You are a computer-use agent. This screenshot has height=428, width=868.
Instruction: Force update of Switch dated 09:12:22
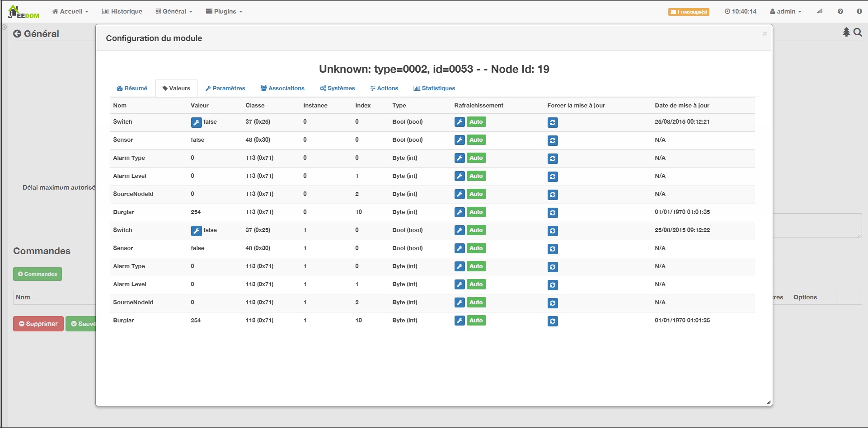[553, 231]
